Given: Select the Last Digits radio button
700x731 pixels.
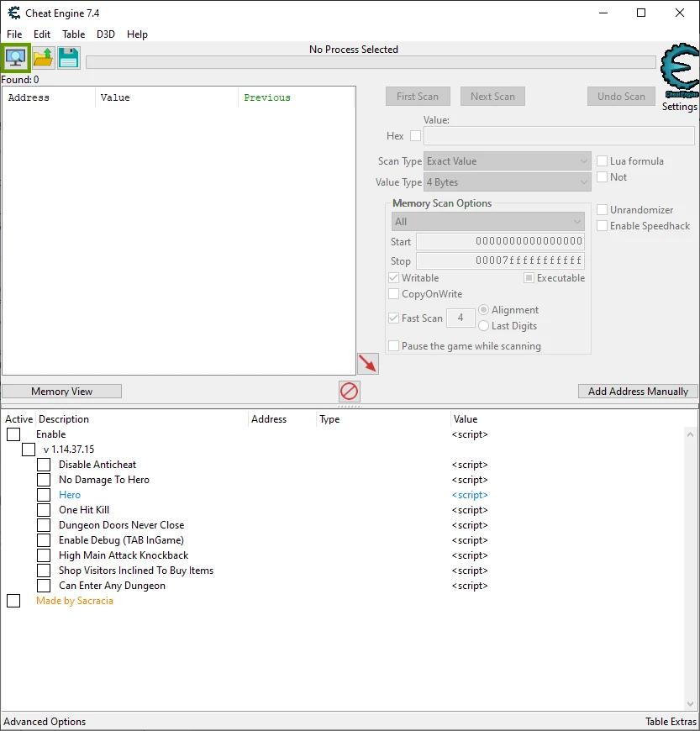Looking at the screenshot, I should 483,325.
